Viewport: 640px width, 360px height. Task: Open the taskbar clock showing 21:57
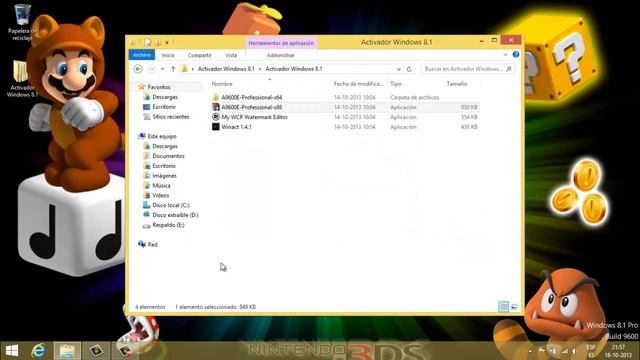pos(618,351)
